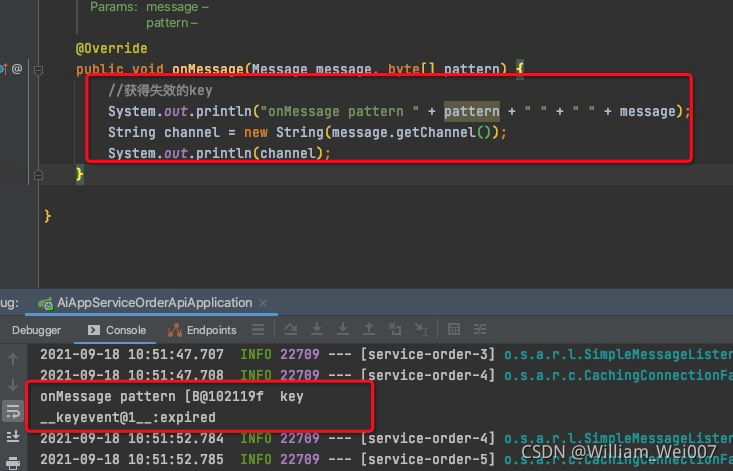Click log line timestamped 10:51:47.708
This screenshot has width=733, height=471.
pos(386,375)
